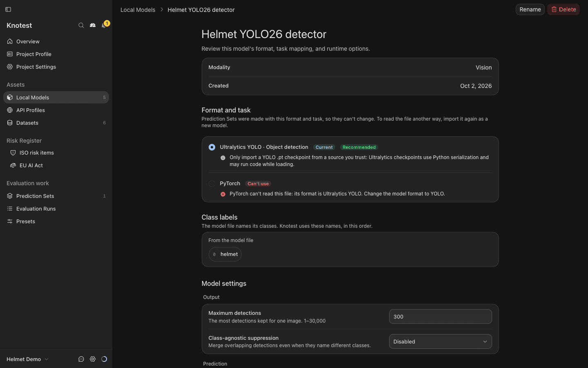This screenshot has width=588, height=368.
Task: Navigate to Evaluation Runs
Action: [56, 209]
